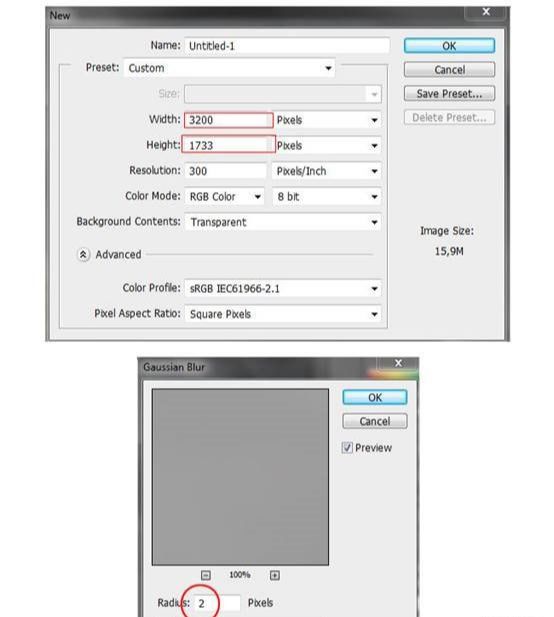Collapse the Advanced section chevron
Image resolution: width=554 pixels, height=617 pixels.
click(x=83, y=255)
